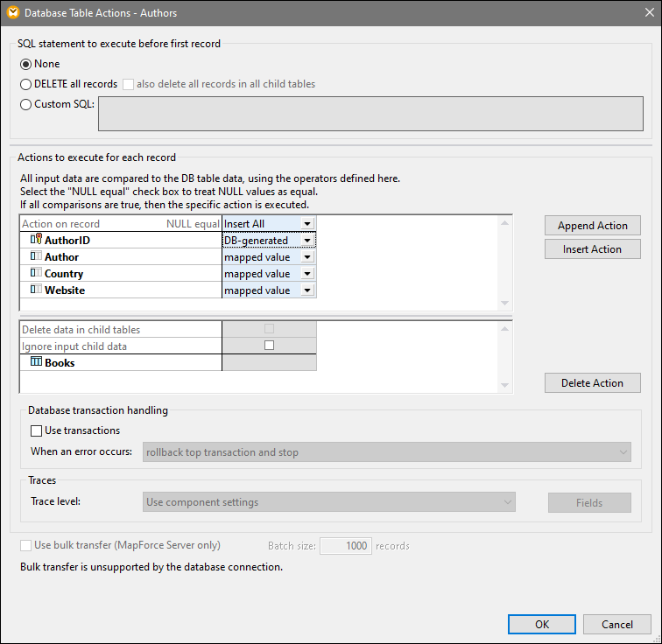Choose the Custom SQL radio option
Viewport: 662px width, 644px height.
coord(25,104)
